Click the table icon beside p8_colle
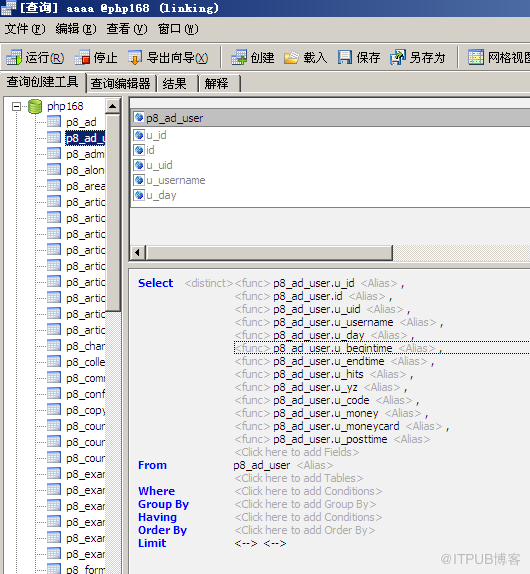This screenshot has width=530, height=574. pyautogui.click(x=54, y=362)
